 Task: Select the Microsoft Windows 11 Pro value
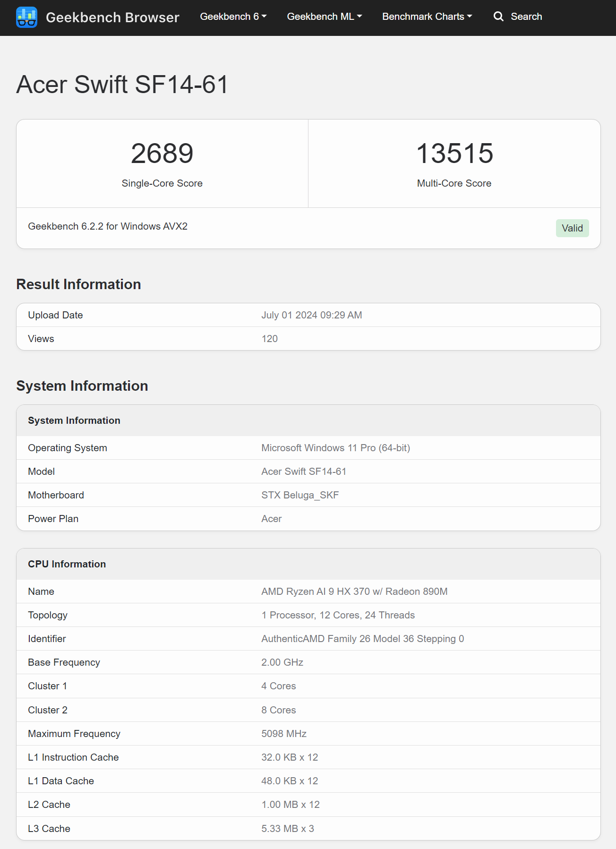[x=335, y=448]
